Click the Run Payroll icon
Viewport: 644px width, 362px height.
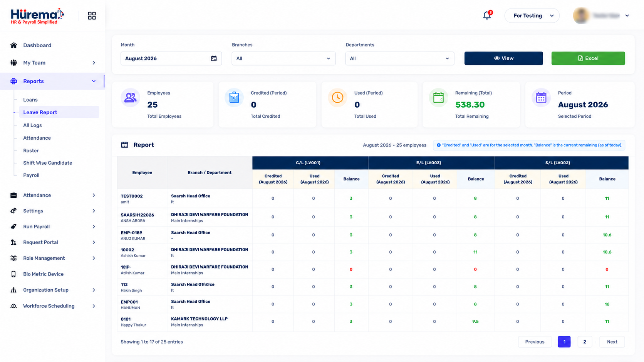[x=13, y=227]
